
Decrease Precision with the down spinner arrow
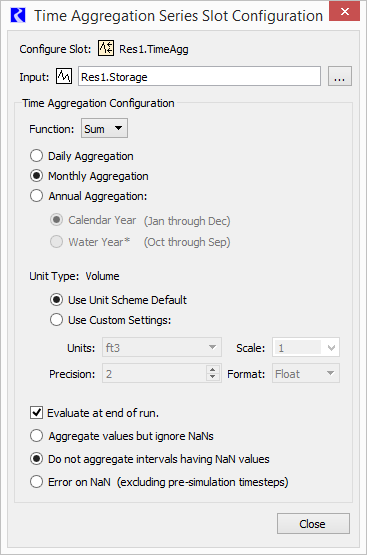point(212,377)
